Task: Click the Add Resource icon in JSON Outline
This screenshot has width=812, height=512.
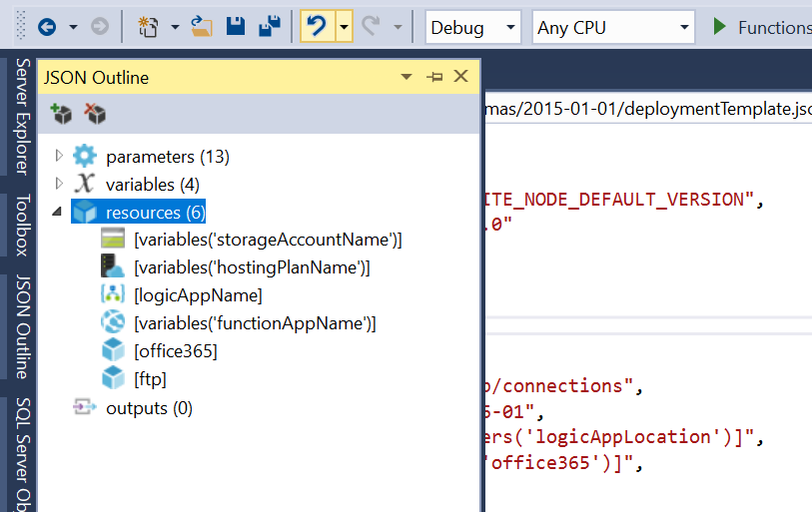Action: click(62, 115)
